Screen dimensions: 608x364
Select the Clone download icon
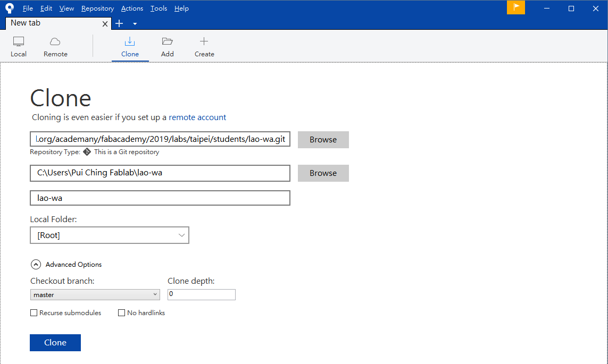click(130, 41)
